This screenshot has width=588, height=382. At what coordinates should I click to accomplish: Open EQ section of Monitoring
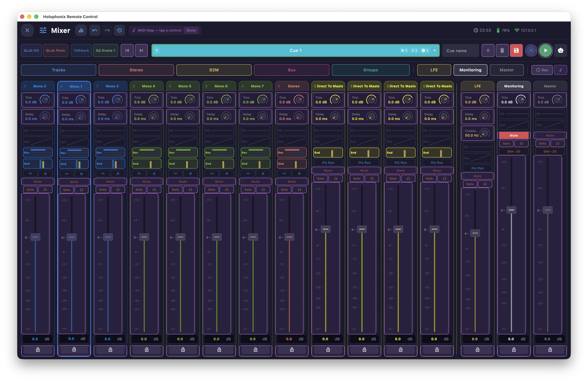pos(514,114)
